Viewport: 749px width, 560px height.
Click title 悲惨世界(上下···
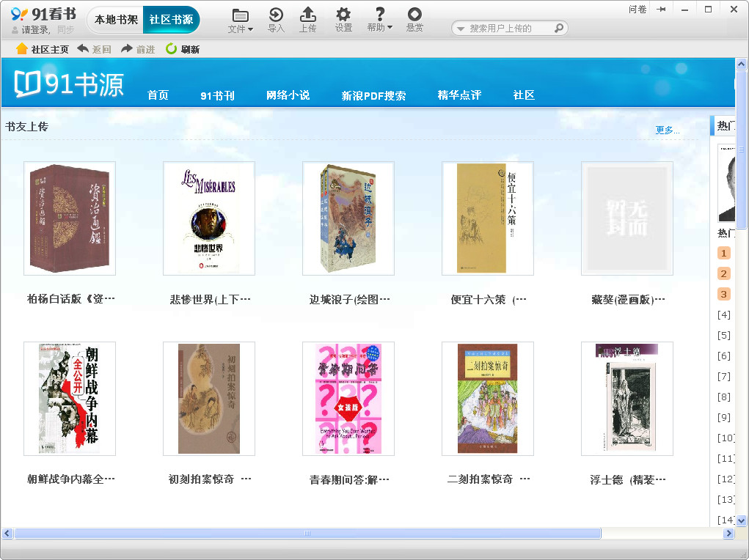pos(210,299)
